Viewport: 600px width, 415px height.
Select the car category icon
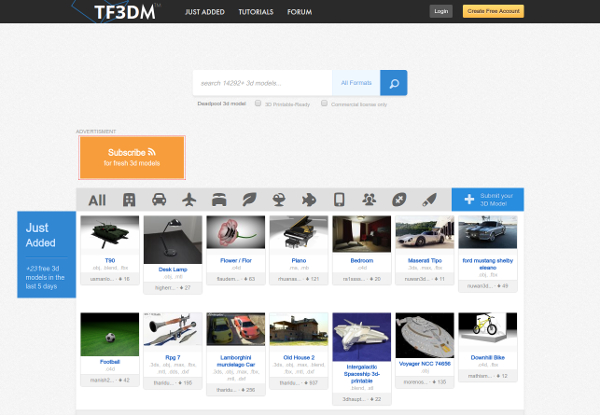159,199
